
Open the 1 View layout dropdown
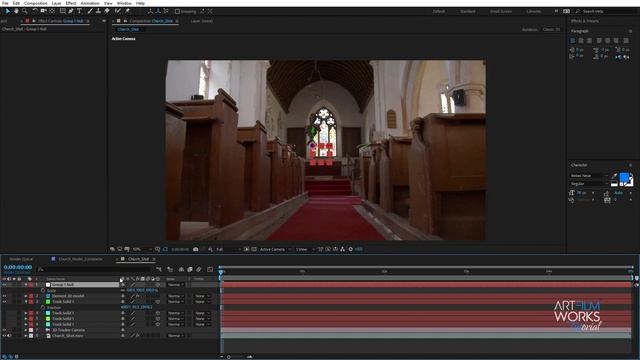[305, 249]
